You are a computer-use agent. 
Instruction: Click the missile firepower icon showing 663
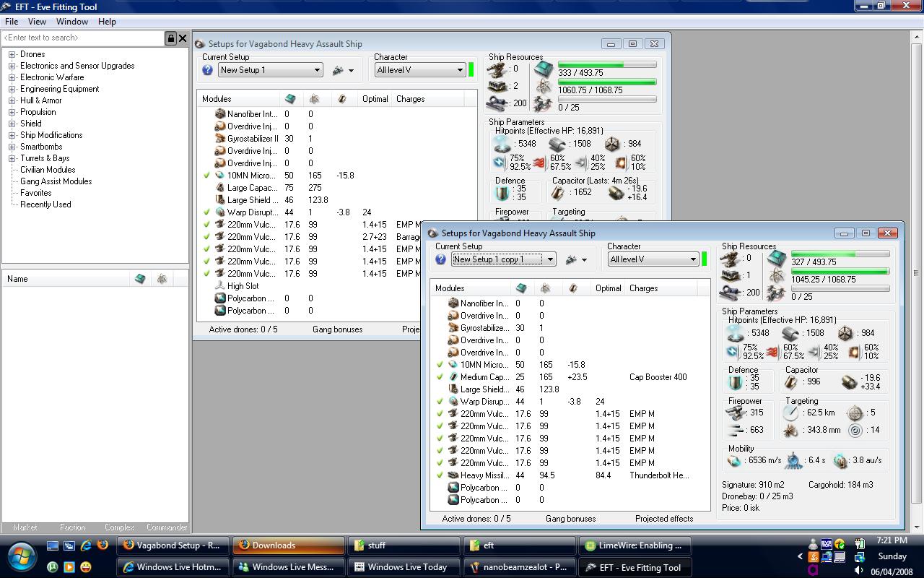(736, 430)
